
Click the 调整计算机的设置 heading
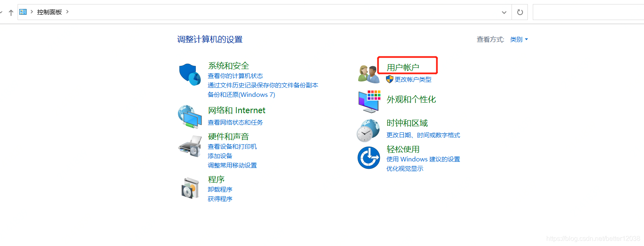[x=210, y=39]
